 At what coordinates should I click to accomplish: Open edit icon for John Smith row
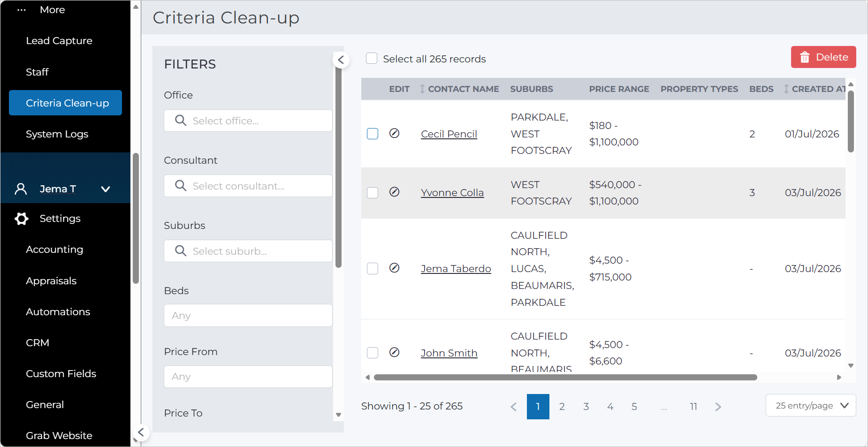point(395,353)
